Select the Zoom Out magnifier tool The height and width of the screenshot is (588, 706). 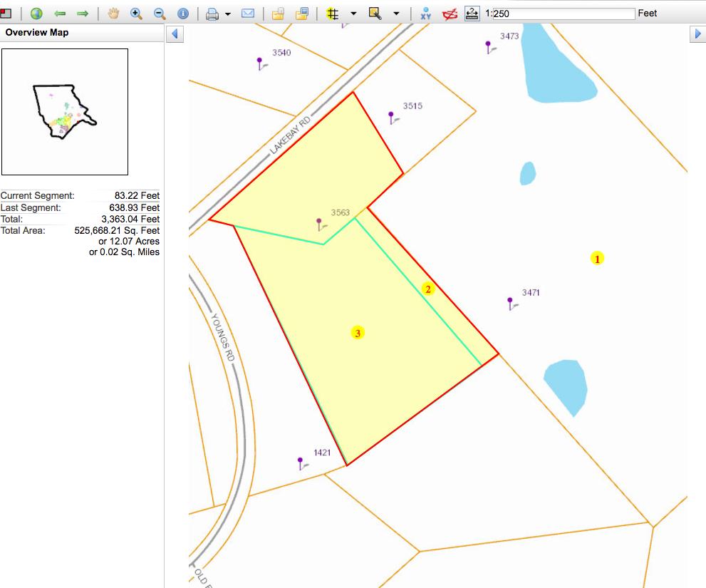[160, 14]
